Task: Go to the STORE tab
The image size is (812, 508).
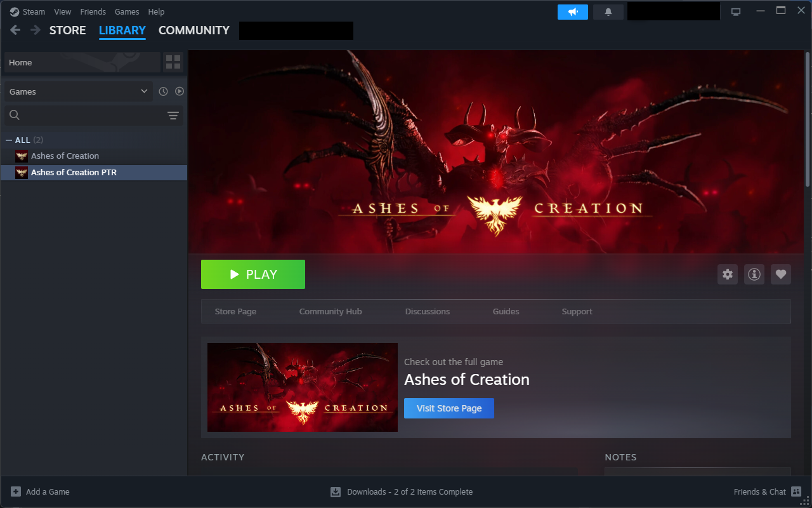Action: click(68, 30)
